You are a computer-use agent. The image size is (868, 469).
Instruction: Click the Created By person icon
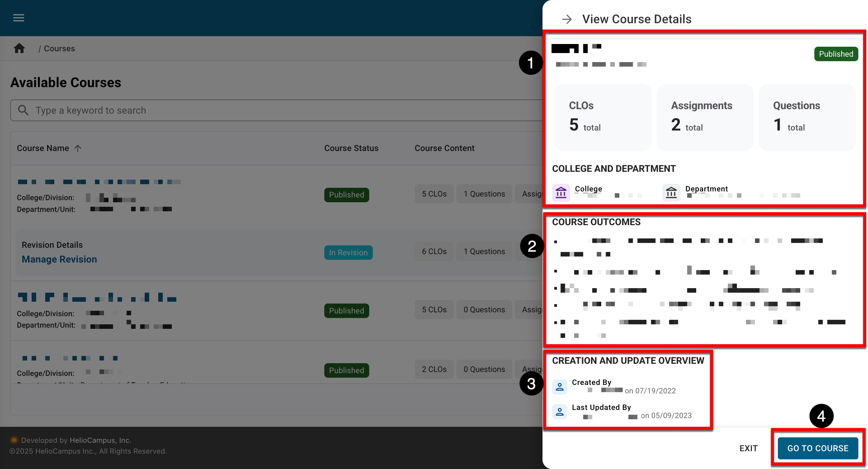tap(560, 387)
